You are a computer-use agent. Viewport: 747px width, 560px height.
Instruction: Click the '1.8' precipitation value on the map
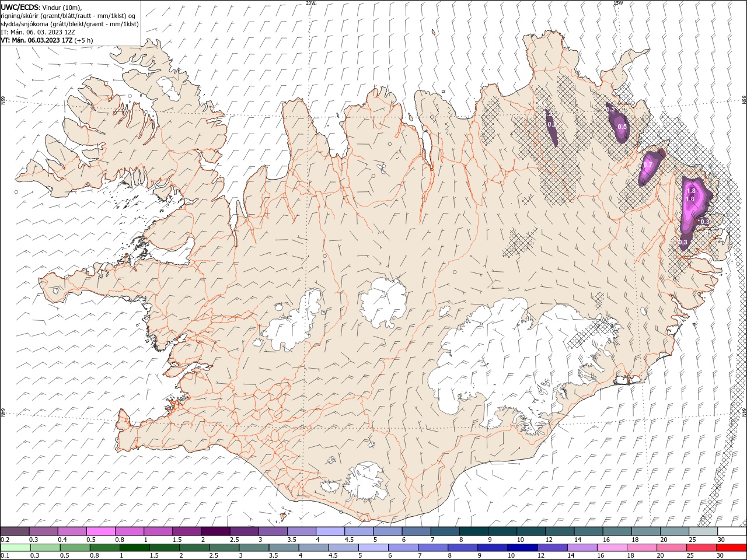click(691, 191)
